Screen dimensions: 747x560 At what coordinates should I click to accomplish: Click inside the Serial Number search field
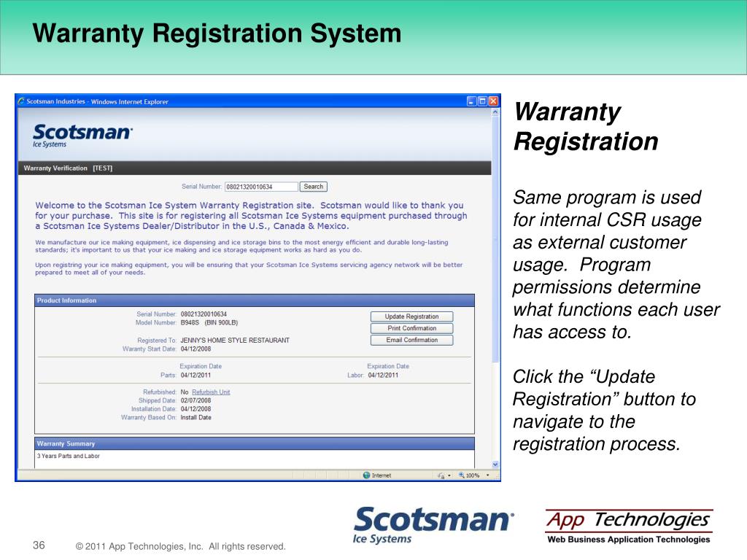click(261, 187)
